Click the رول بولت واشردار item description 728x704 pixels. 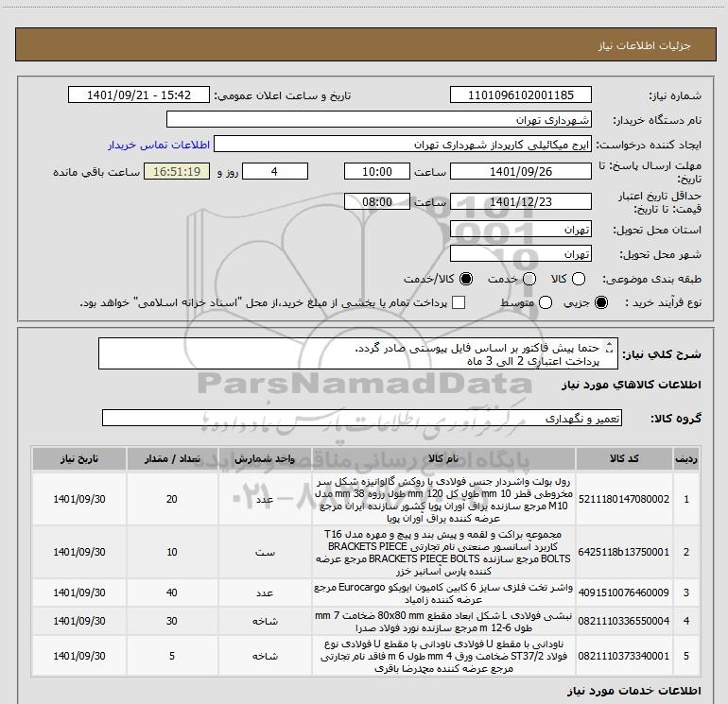click(443, 499)
